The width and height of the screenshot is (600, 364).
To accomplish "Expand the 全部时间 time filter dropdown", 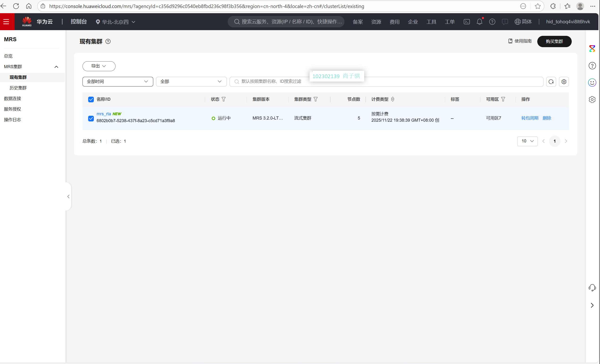I will (118, 82).
